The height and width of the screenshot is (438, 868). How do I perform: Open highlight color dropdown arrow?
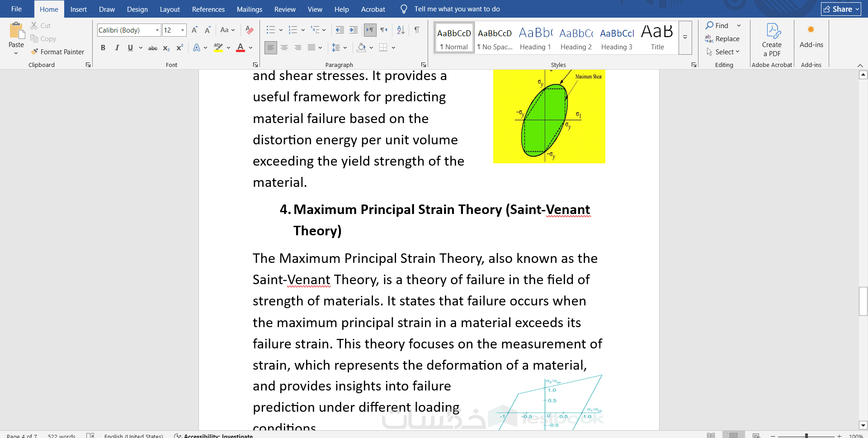click(228, 48)
